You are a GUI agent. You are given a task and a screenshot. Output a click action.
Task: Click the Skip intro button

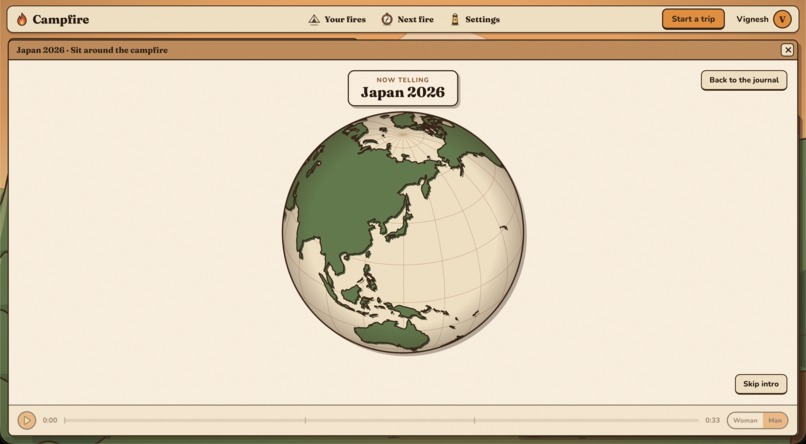(761, 384)
